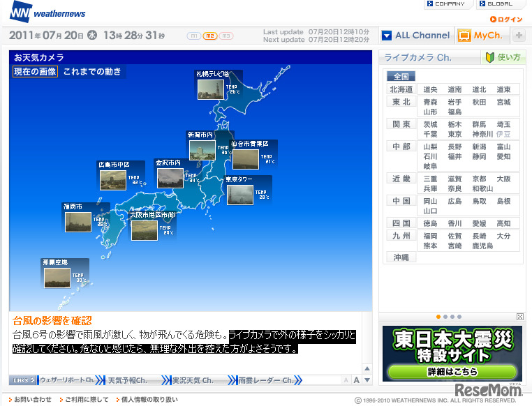Screen dimensions: 532x406
Task: Open the 大分 live camera link
Action: 503,236
